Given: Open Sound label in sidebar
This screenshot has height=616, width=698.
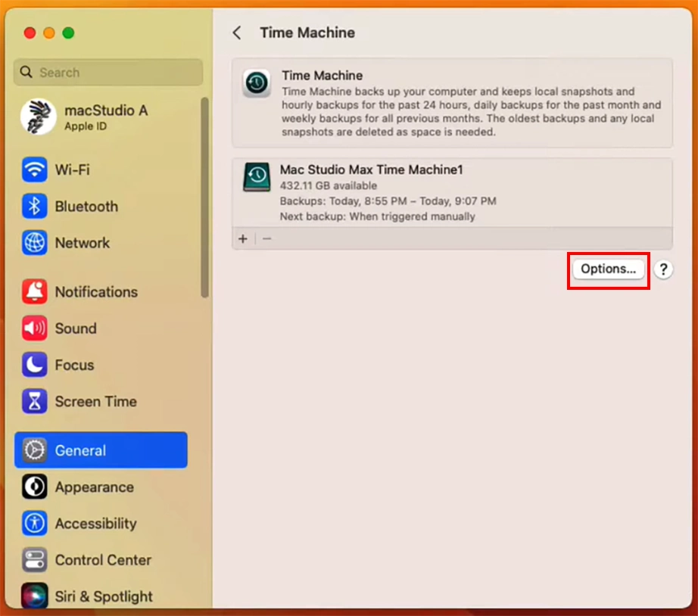Looking at the screenshot, I should coord(76,328).
